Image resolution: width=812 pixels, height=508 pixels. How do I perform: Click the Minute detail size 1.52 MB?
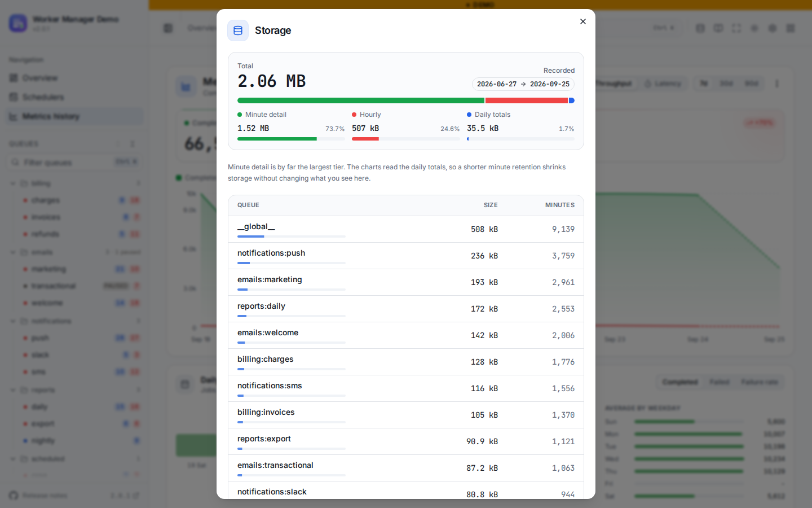pos(253,129)
